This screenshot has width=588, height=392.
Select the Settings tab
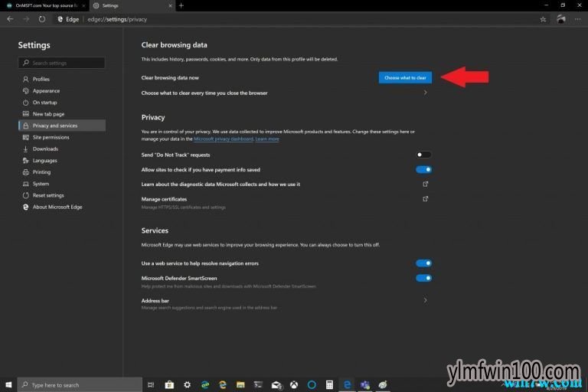tap(129, 5)
